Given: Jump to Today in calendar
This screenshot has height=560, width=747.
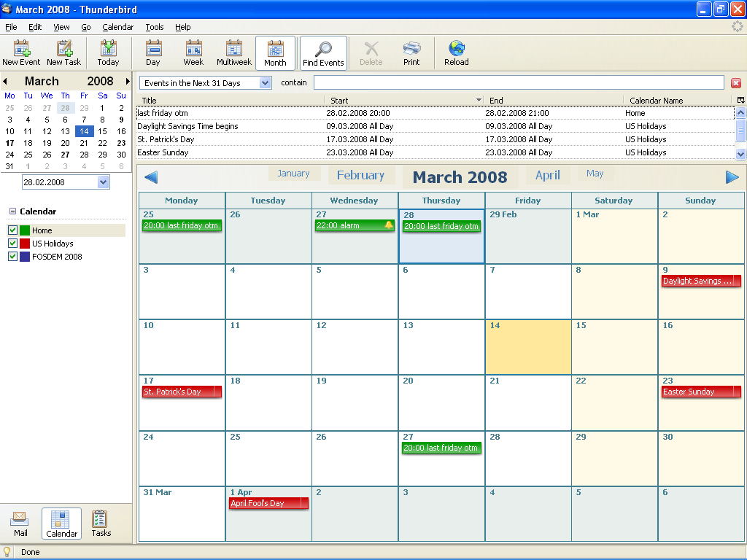Looking at the screenshot, I should click(108, 52).
